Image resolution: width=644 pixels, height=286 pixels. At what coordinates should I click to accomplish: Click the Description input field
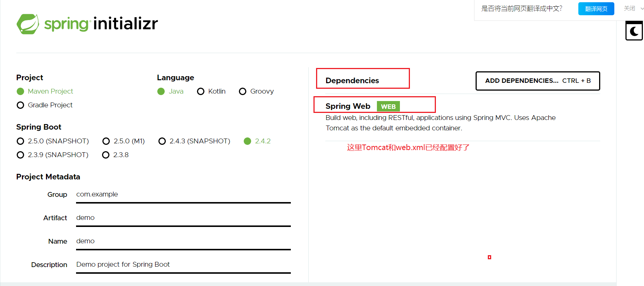[x=183, y=265]
